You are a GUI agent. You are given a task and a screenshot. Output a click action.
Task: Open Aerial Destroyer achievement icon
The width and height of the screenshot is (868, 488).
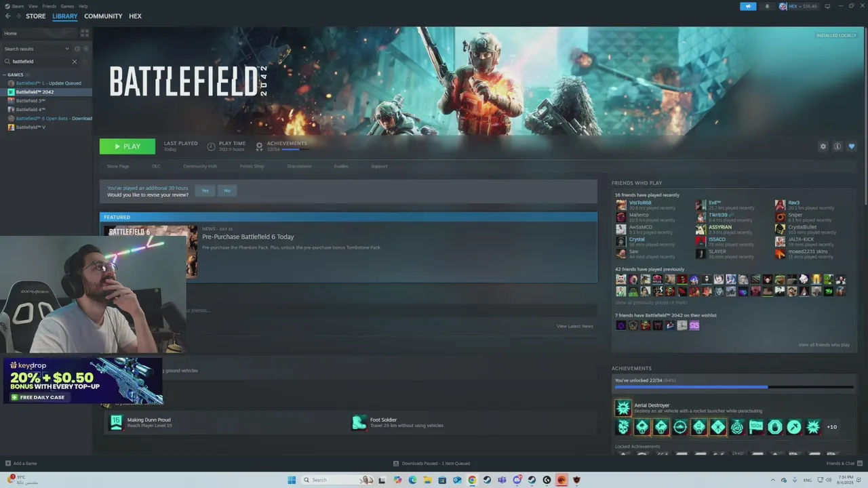click(x=623, y=407)
